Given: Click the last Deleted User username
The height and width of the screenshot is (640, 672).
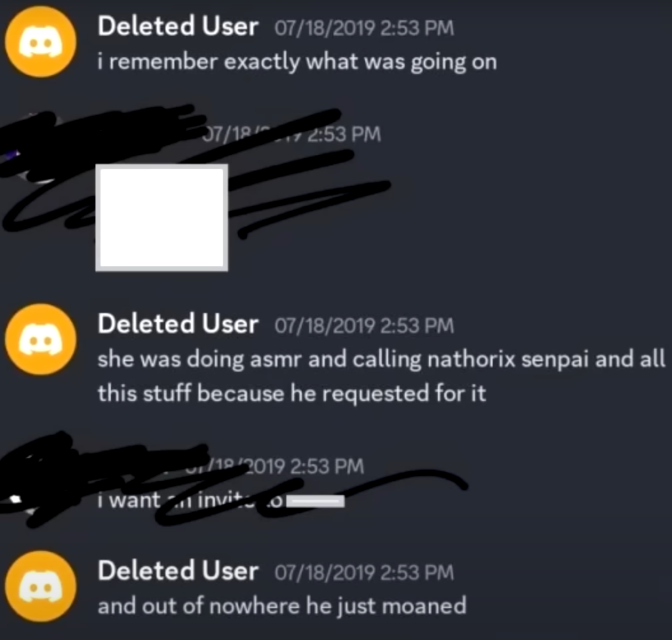Looking at the screenshot, I should [x=178, y=571].
